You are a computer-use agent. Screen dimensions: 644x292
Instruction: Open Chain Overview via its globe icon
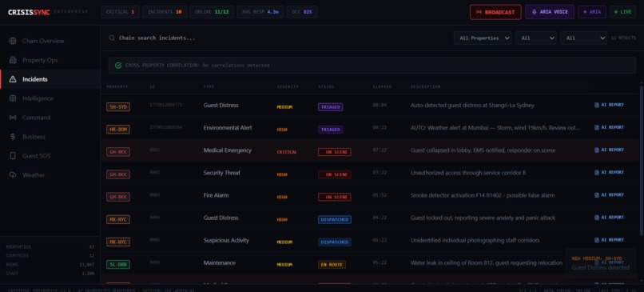pyautogui.click(x=13, y=41)
